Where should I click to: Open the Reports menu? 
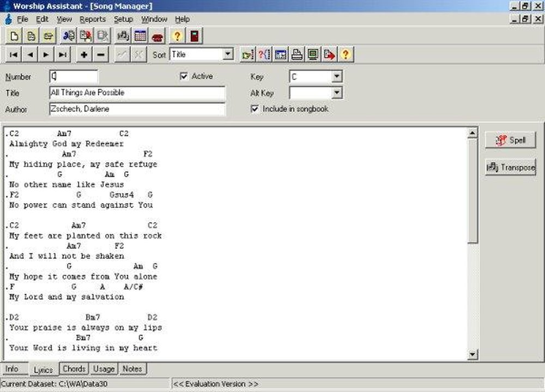click(93, 19)
